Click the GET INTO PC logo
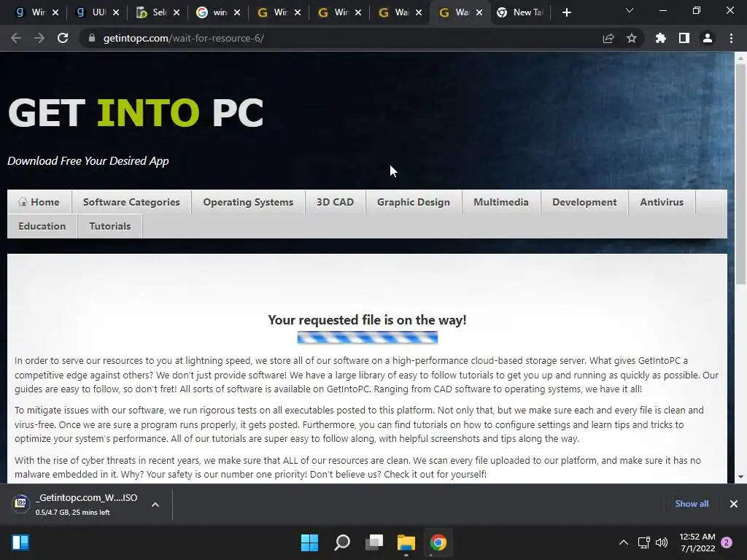The height and width of the screenshot is (560, 747). pyautogui.click(x=136, y=113)
